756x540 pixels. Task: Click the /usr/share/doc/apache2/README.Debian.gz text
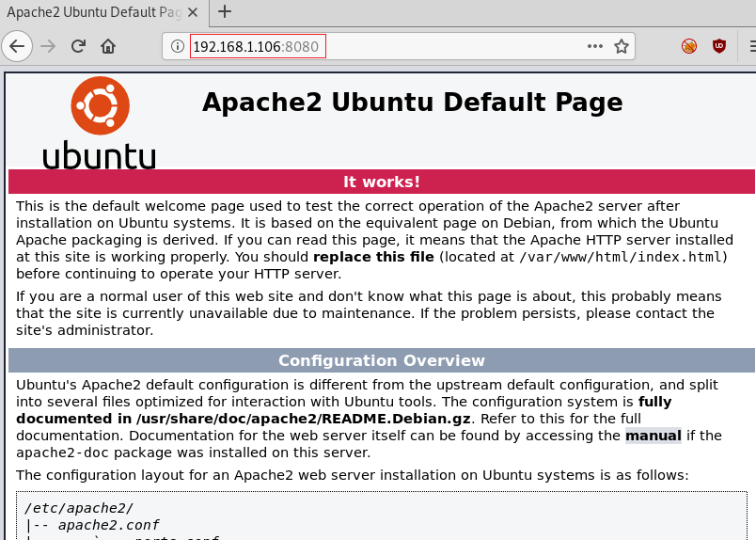click(304, 419)
